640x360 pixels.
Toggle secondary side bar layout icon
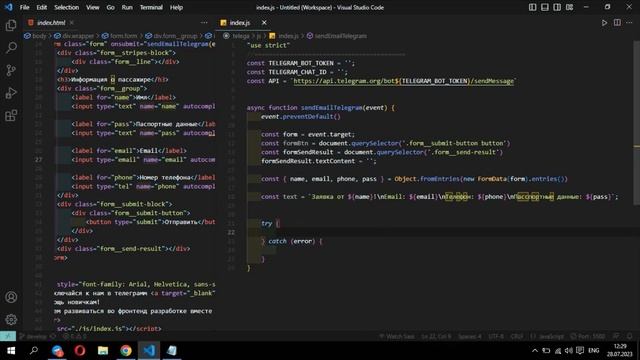(x=557, y=7)
